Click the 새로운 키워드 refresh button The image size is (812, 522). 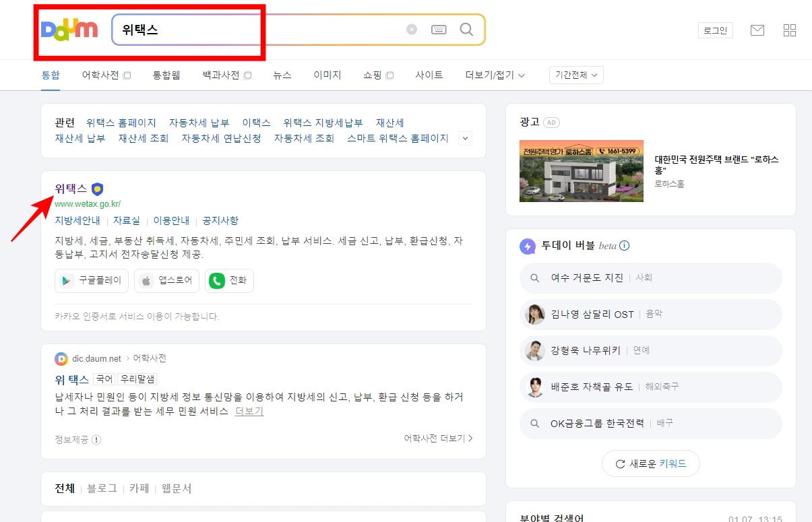pos(651,463)
